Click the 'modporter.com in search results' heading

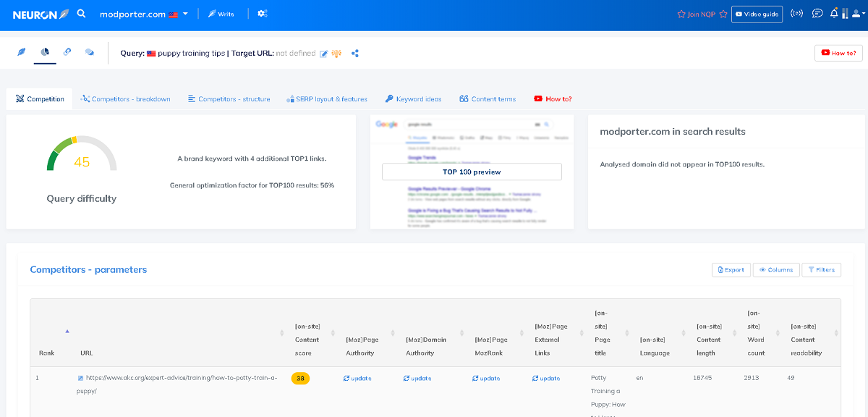point(673,132)
